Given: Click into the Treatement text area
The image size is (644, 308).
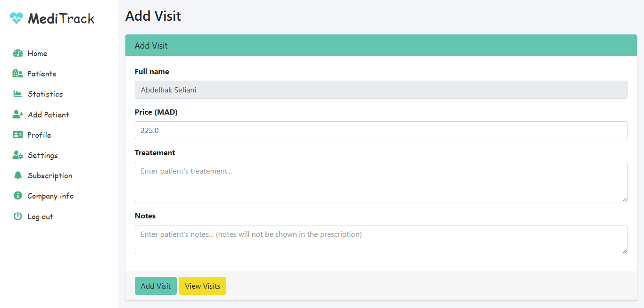Looking at the screenshot, I should [381, 182].
